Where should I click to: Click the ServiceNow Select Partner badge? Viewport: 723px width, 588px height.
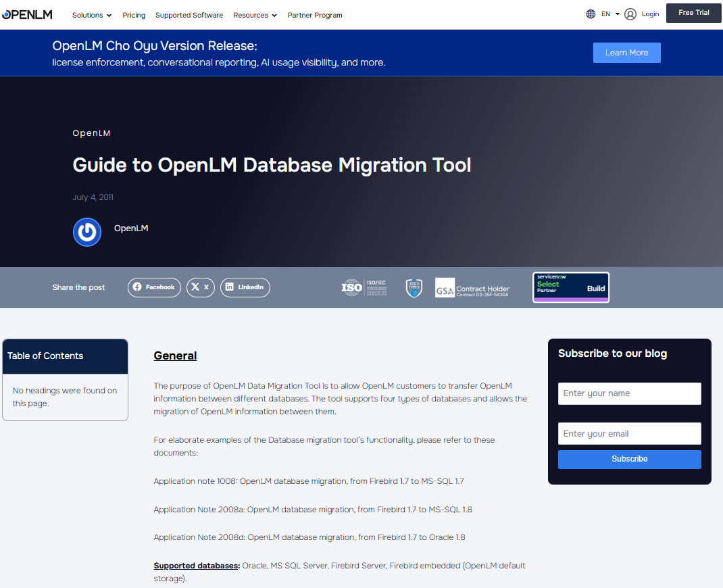click(x=571, y=287)
